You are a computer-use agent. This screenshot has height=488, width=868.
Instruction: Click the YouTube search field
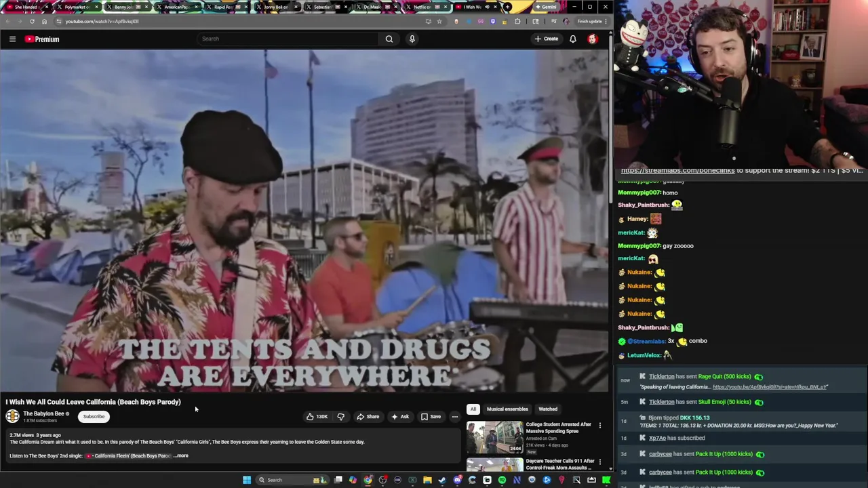pyautogui.click(x=288, y=39)
